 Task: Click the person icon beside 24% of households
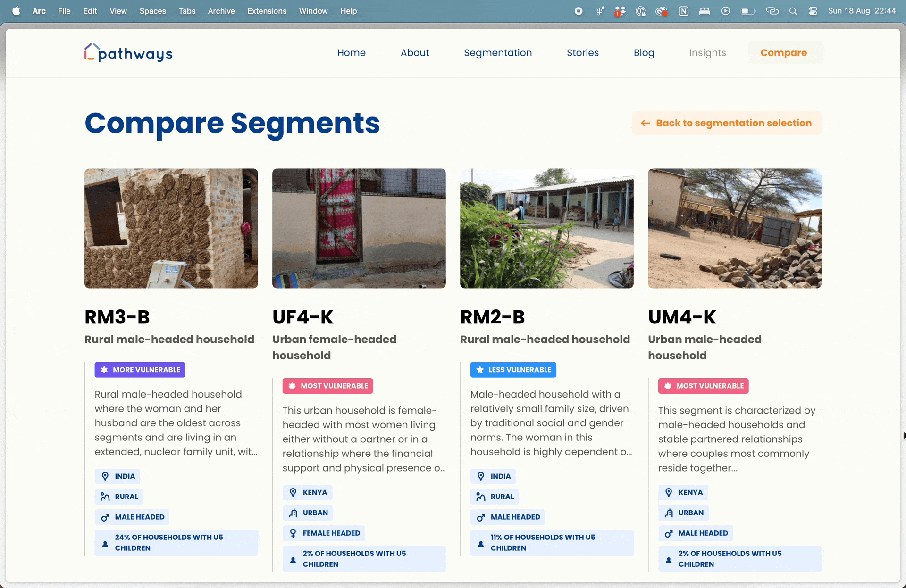pos(105,543)
